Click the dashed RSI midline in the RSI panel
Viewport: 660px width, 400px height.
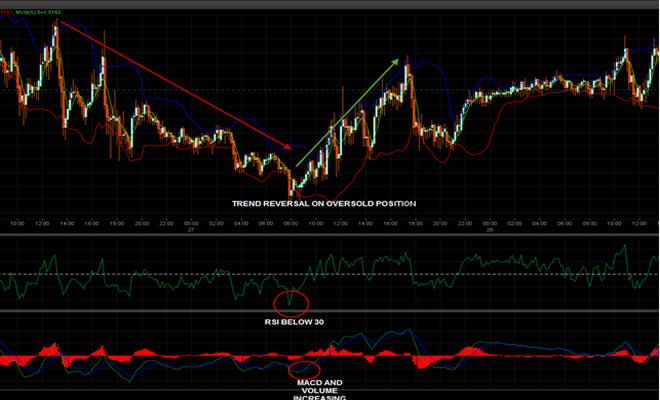tap(330, 274)
